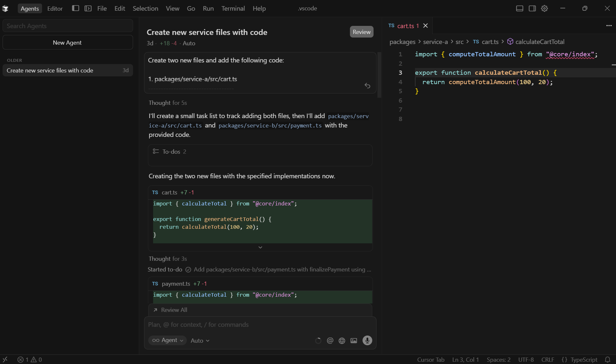Image resolution: width=616 pixels, height=364 pixels.
Task: Toggle the primary sidebar visibility
Action: point(75,8)
